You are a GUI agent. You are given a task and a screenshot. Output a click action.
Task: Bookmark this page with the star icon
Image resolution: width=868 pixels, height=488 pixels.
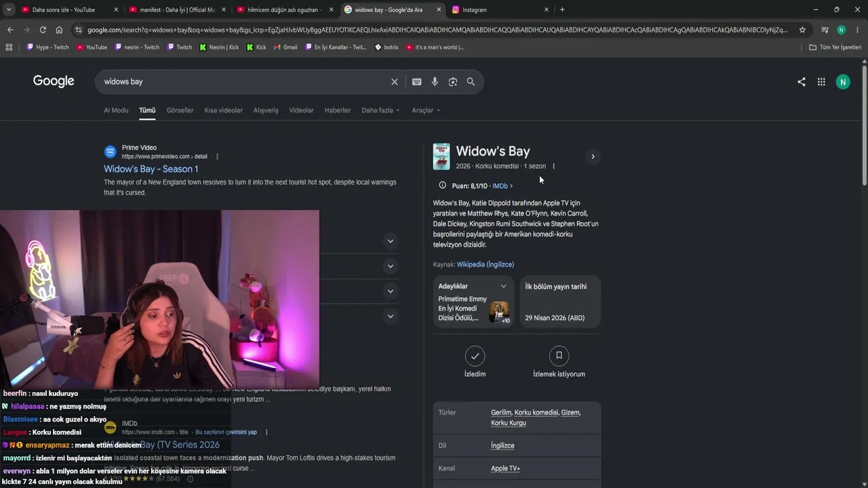[802, 30]
